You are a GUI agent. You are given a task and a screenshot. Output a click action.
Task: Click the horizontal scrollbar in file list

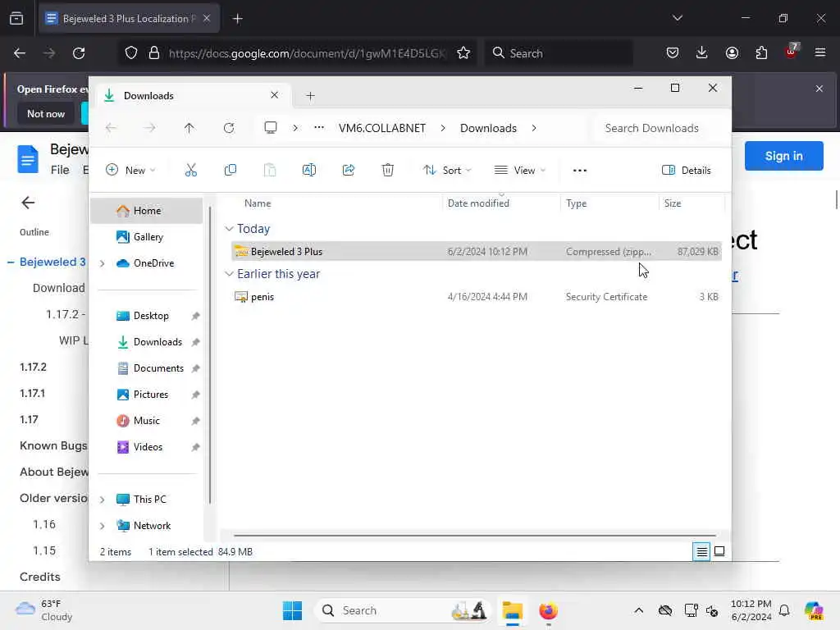[x=475, y=535]
